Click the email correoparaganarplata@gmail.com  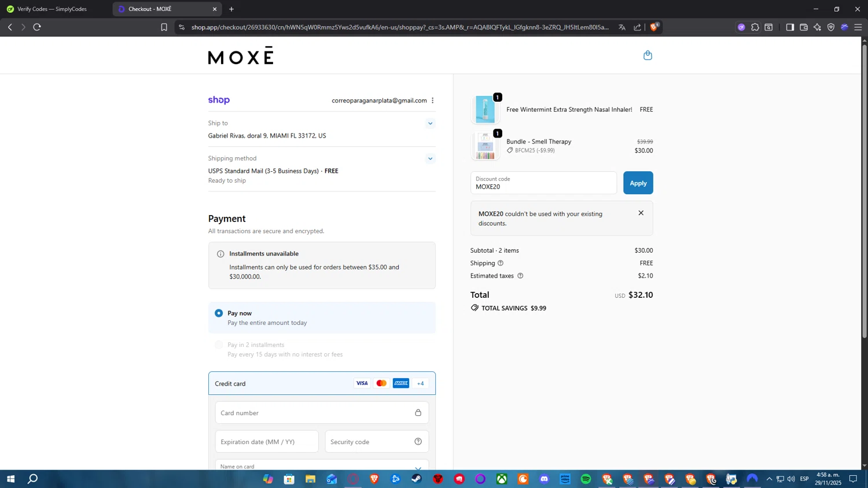[379, 101]
